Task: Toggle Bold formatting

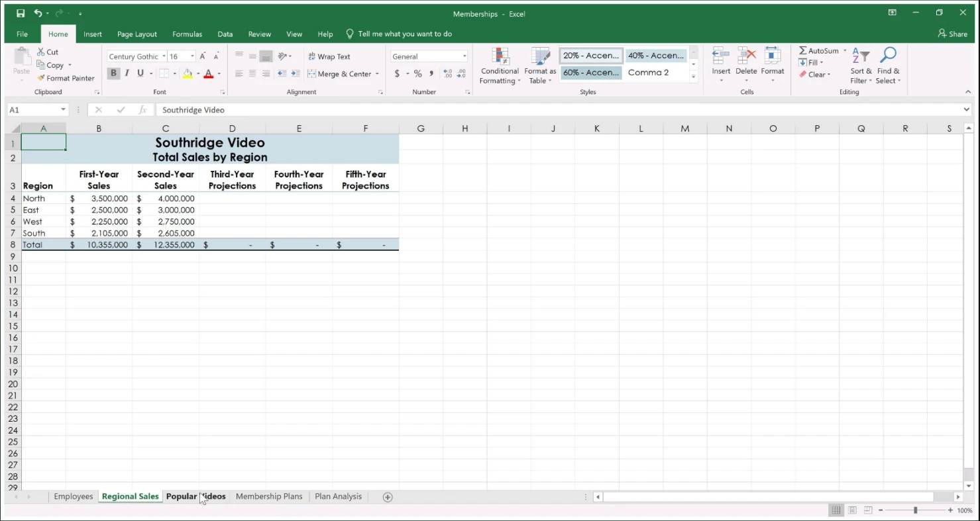Action: [113, 73]
